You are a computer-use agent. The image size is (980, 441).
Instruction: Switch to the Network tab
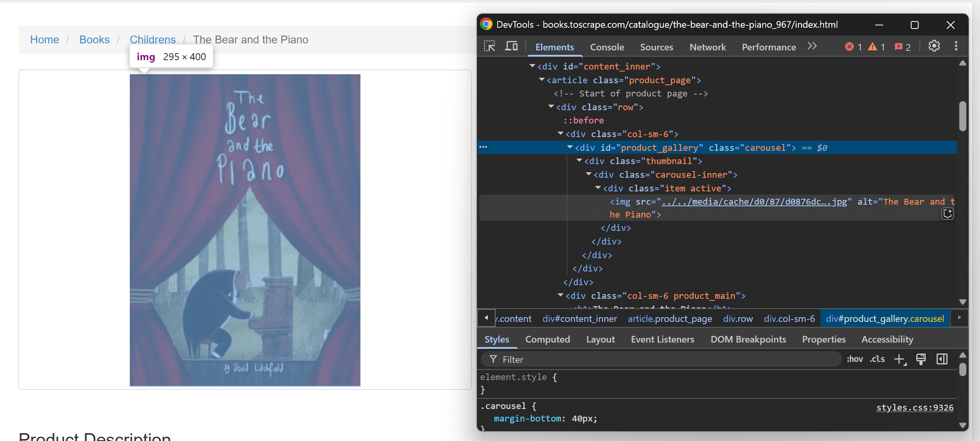(708, 47)
